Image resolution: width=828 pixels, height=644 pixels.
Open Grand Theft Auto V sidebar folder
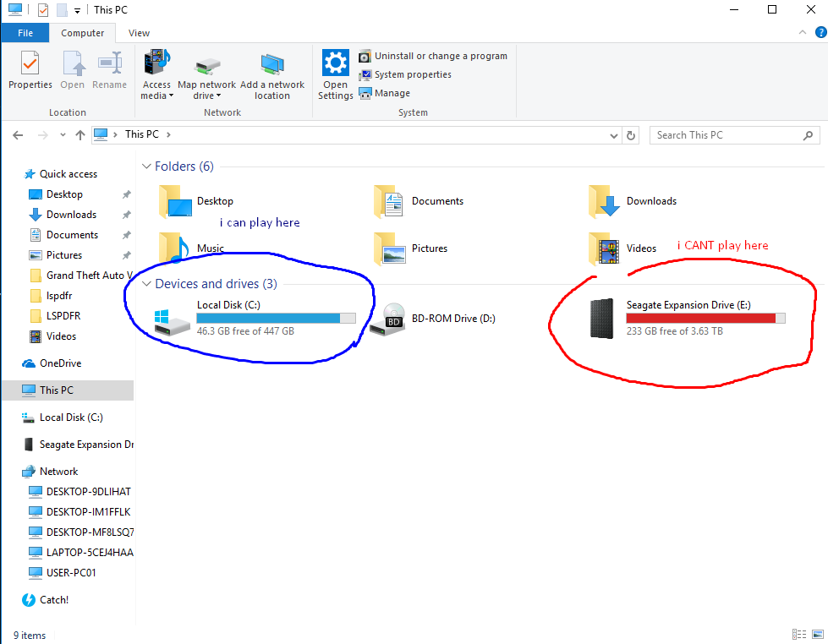point(81,276)
